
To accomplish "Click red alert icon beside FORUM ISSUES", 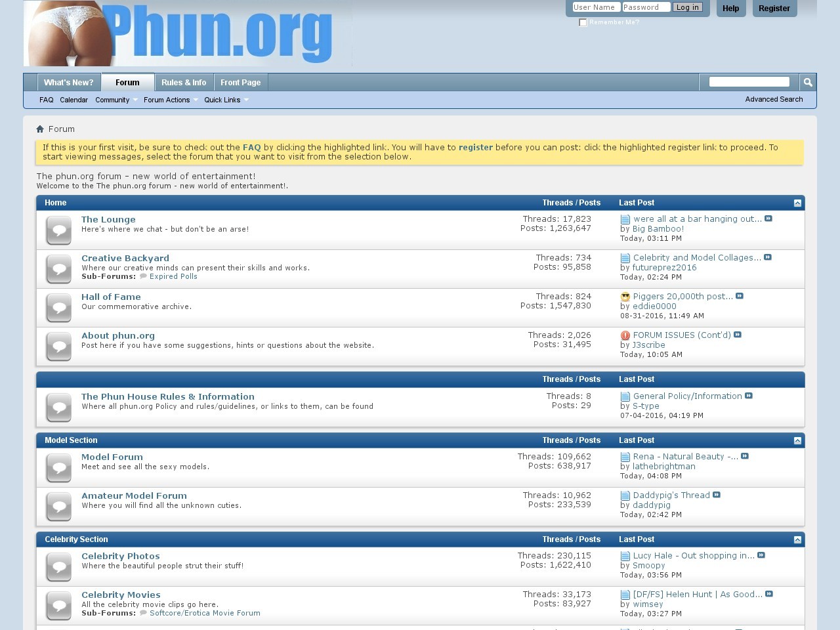I will coord(625,335).
